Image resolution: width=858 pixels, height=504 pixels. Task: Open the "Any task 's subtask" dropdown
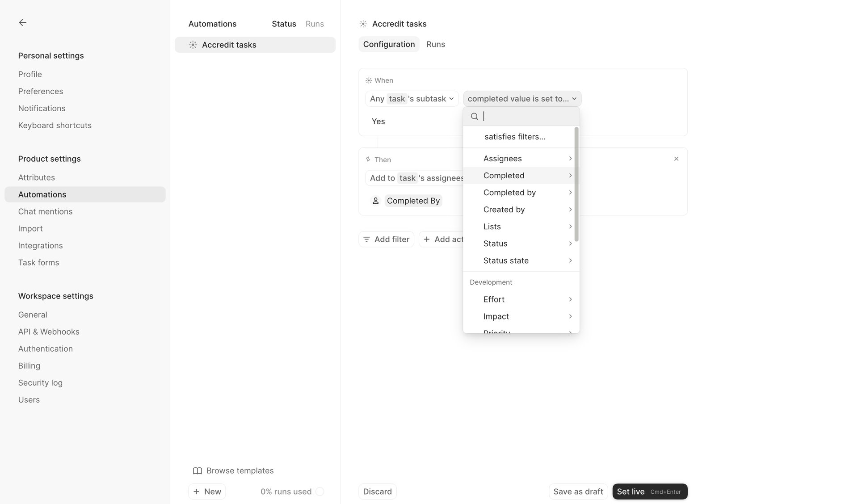point(412,99)
